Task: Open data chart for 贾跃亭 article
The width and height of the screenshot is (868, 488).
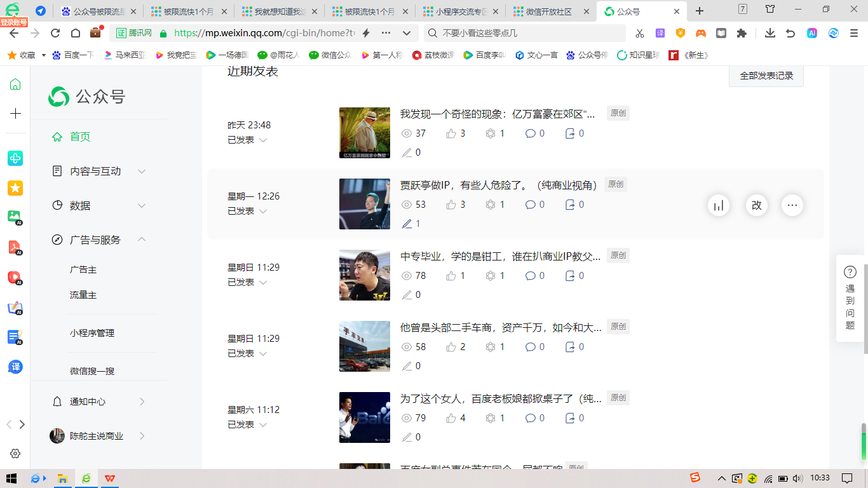Action: pos(719,205)
